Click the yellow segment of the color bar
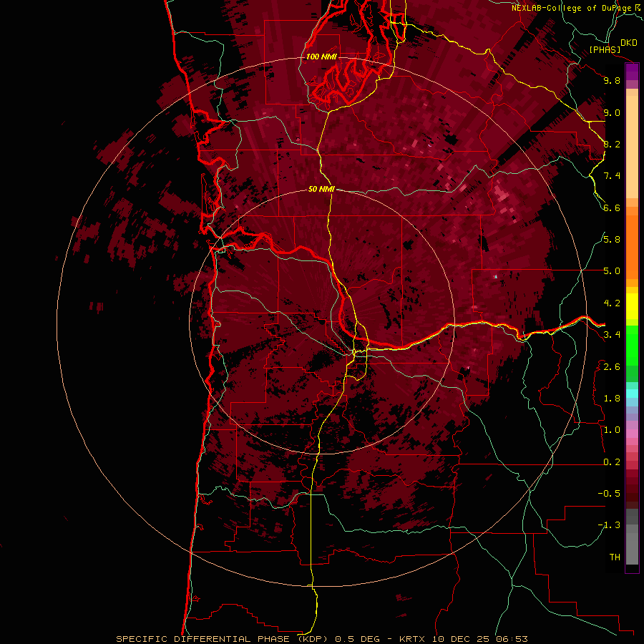This screenshot has width=644, height=644. point(632,306)
